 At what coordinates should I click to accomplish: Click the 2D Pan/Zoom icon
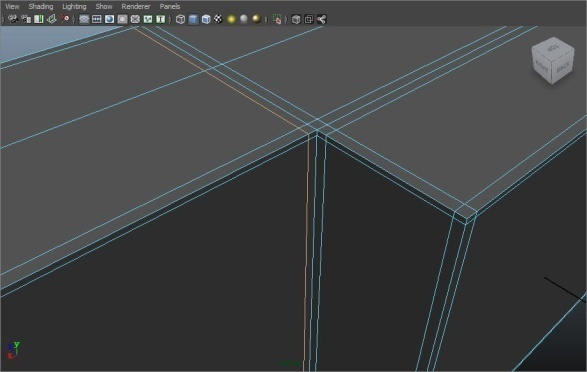[x=64, y=19]
